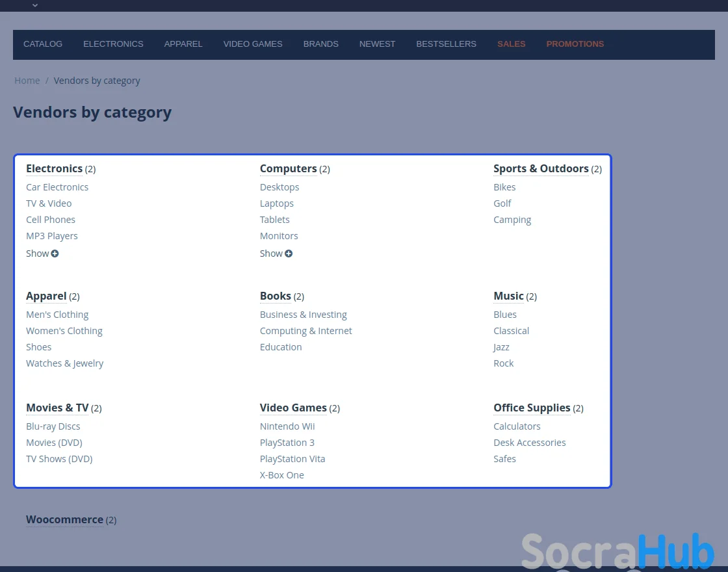The image size is (728, 572).
Task: Choose Women's Clothing subcategory
Action: coord(64,331)
